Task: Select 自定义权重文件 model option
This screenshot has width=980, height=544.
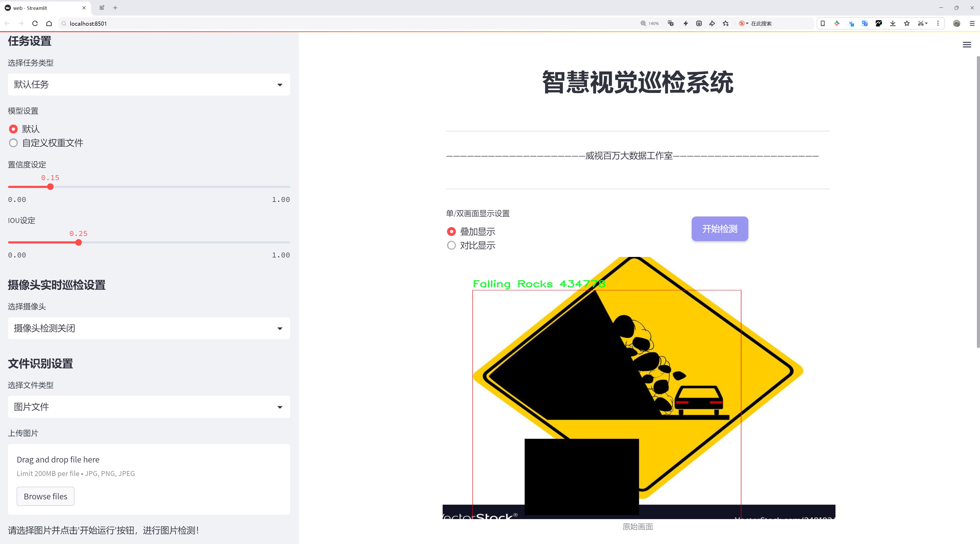Action: tap(14, 143)
